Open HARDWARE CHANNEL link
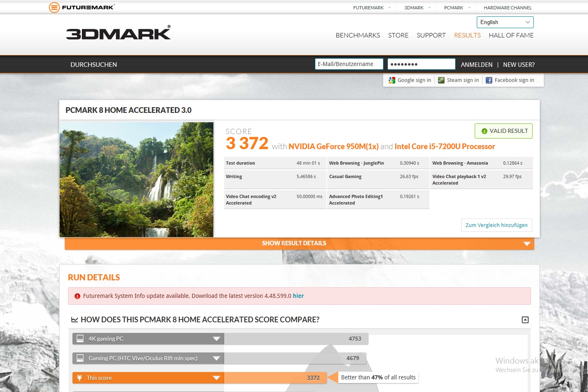Viewport: 588px width, 392px height. pyautogui.click(x=508, y=8)
